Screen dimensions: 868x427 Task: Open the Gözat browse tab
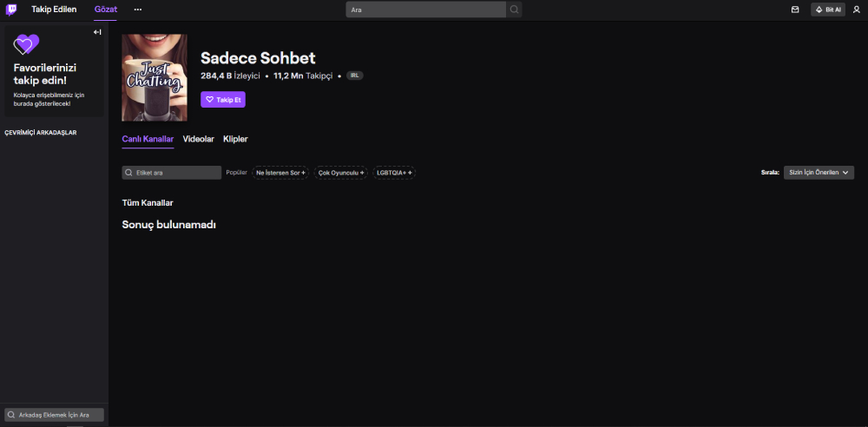[105, 10]
